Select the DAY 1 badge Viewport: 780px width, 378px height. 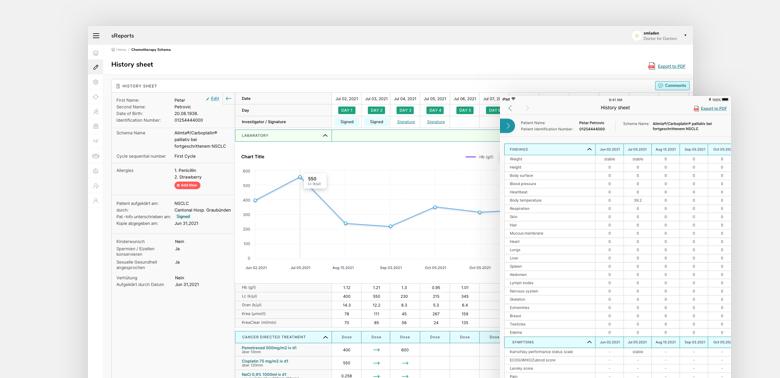click(x=347, y=110)
